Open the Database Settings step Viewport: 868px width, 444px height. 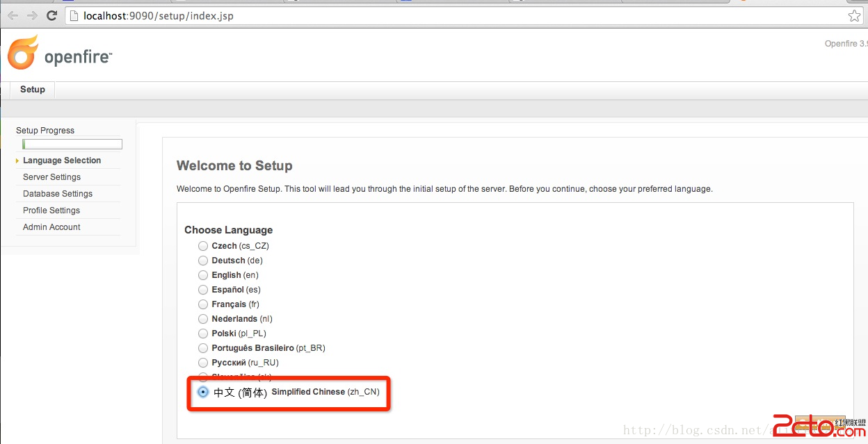coord(58,194)
